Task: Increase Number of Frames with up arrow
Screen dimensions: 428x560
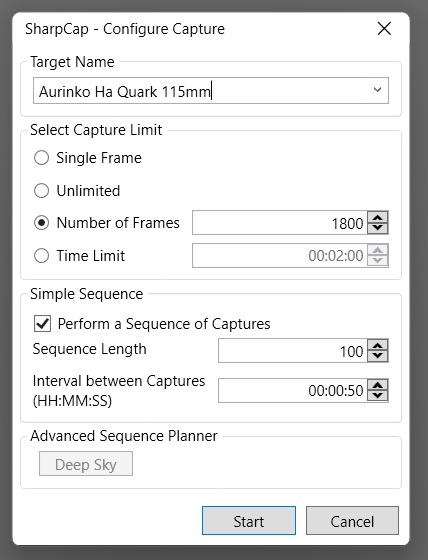Action: 378,217
